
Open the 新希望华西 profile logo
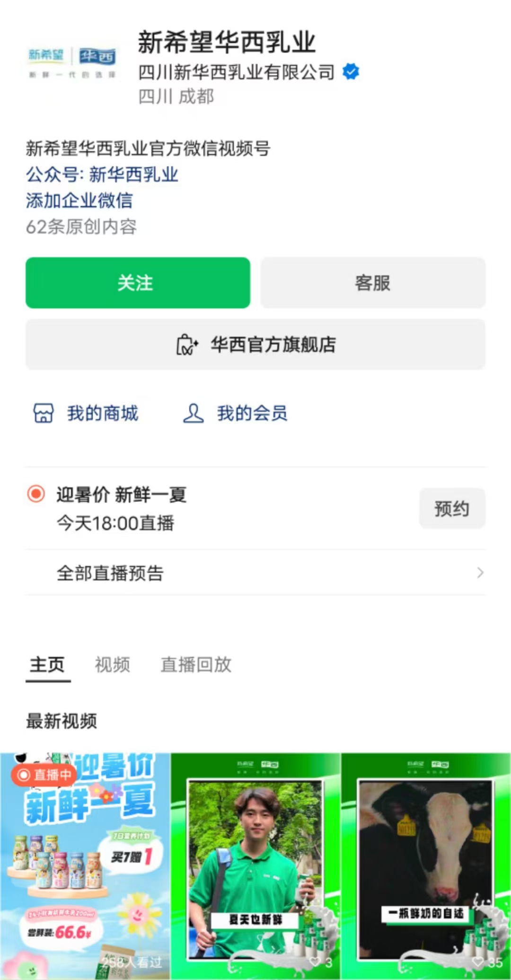click(72, 62)
